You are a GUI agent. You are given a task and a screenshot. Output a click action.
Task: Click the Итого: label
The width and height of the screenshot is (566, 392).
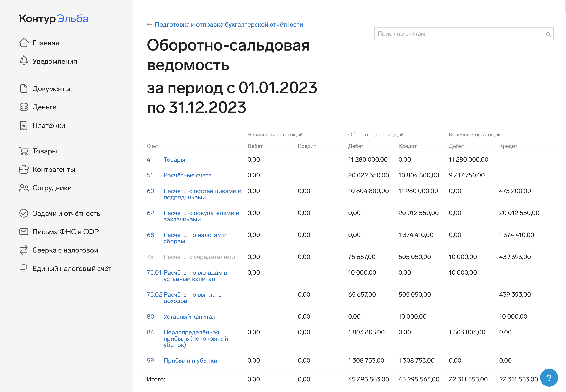[x=156, y=379]
